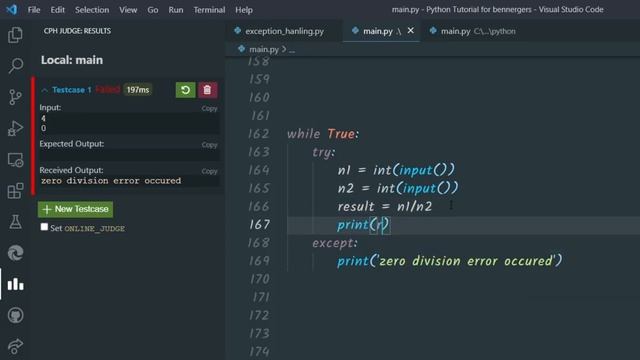The image size is (640, 360).
Task: Place cursor on 'n2 = int(input())' line
Action: (398, 188)
